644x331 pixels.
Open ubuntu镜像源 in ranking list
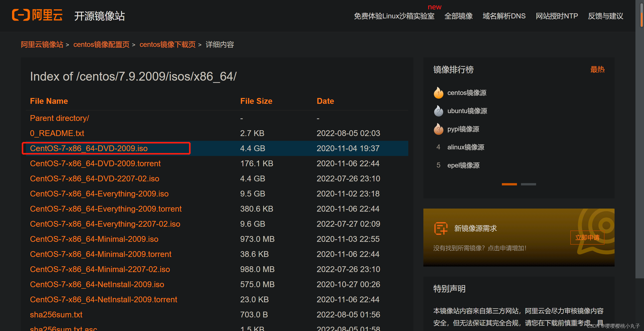(467, 111)
